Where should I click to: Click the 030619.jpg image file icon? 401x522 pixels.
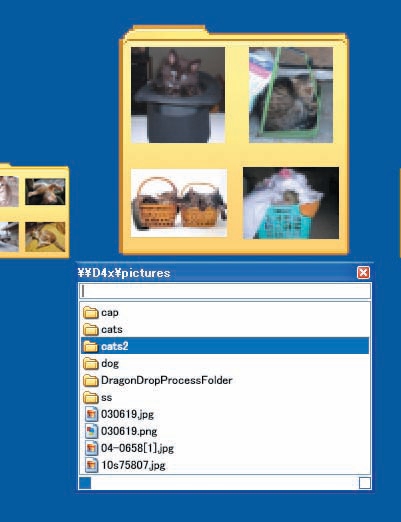point(91,414)
